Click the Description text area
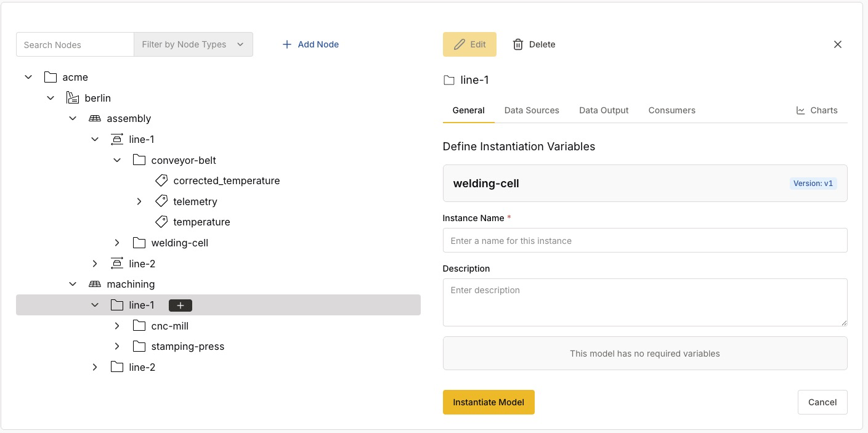The image size is (868, 433). (645, 302)
